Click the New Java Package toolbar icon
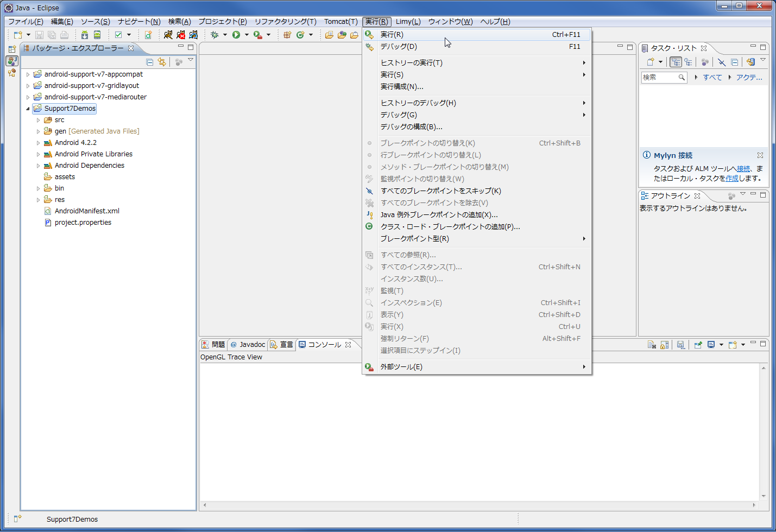 point(287,35)
